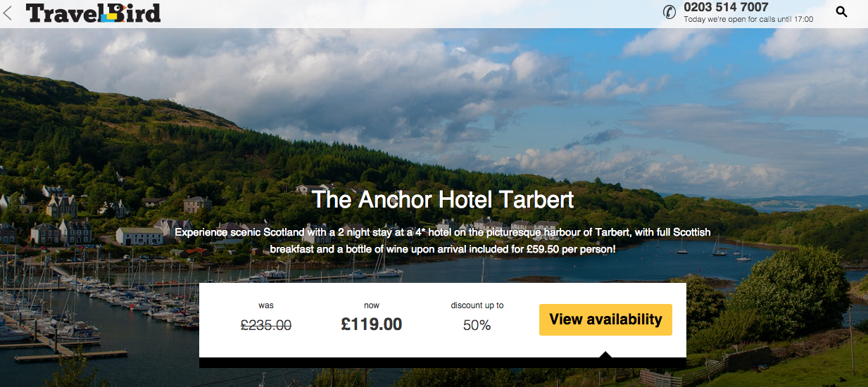This screenshot has width=868, height=387.
Task: Click the struck-through £235.00 price
Action: click(266, 325)
